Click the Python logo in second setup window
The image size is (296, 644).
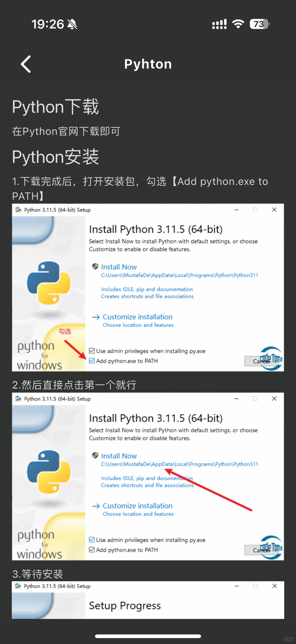click(x=49, y=472)
